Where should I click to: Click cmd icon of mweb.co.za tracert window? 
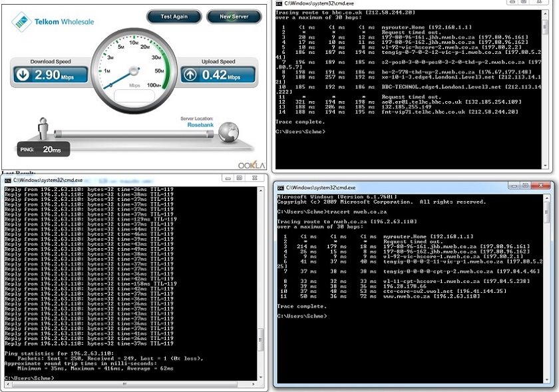point(281,188)
